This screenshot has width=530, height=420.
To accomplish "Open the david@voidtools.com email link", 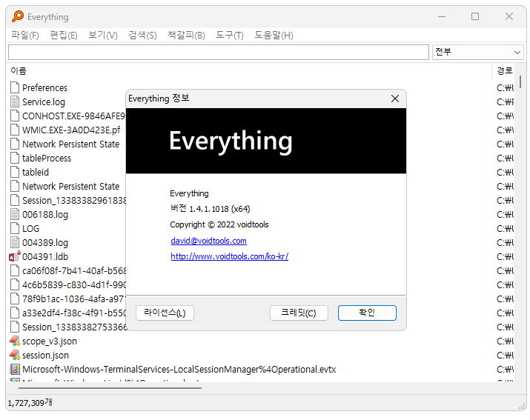I will click(208, 241).
